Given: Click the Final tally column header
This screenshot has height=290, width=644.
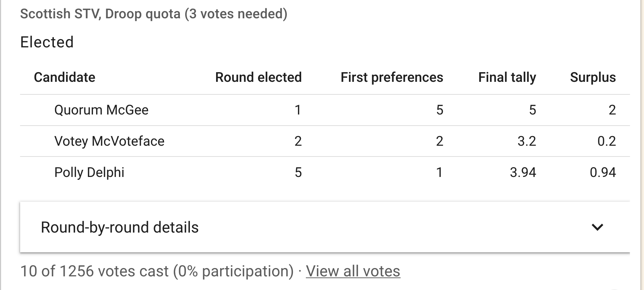Looking at the screenshot, I should pyautogui.click(x=507, y=77).
